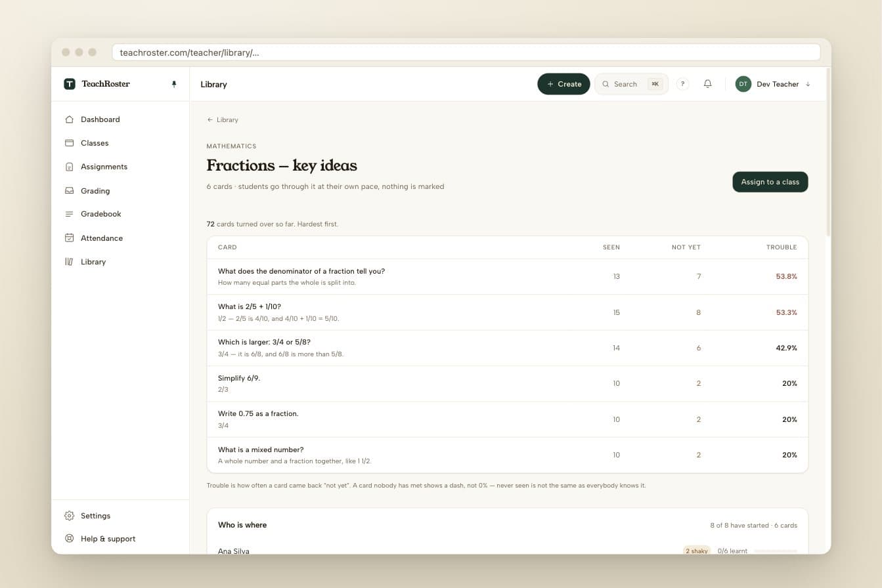Open Settings via the gear icon
Viewport: 882px width, 588px height.
(69, 516)
